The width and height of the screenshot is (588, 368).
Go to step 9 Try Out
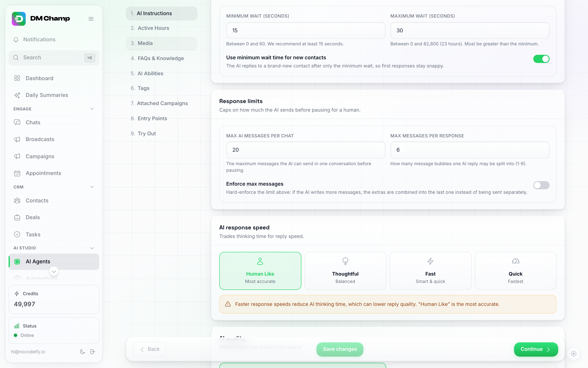(x=161, y=134)
